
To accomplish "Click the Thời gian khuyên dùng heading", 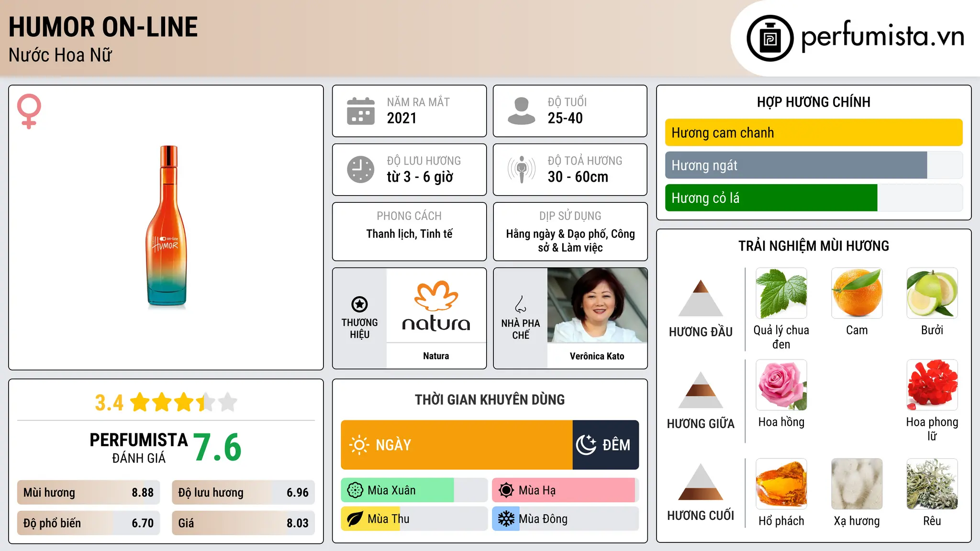I will pyautogui.click(x=490, y=399).
